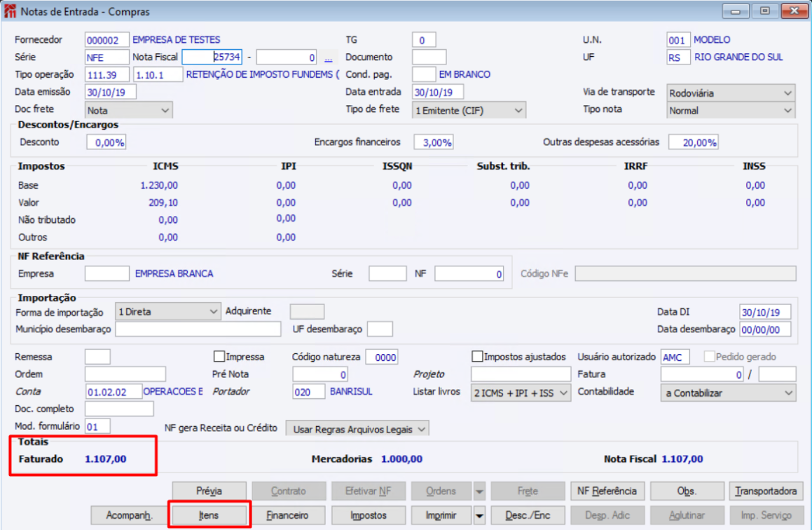Expand the Listar livros dropdown

point(521,393)
